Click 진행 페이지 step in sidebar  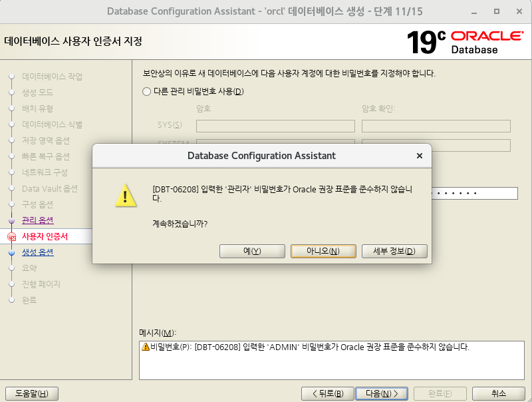click(x=41, y=284)
